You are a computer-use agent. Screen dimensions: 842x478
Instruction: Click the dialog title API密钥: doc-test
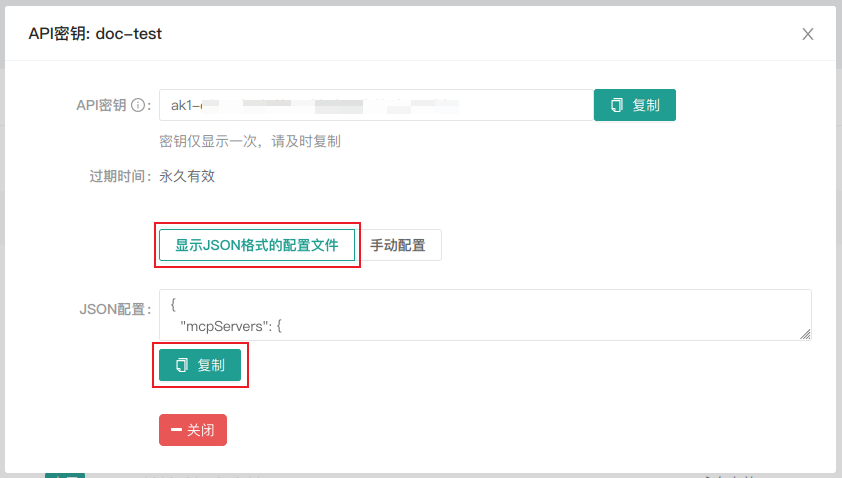[95, 34]
